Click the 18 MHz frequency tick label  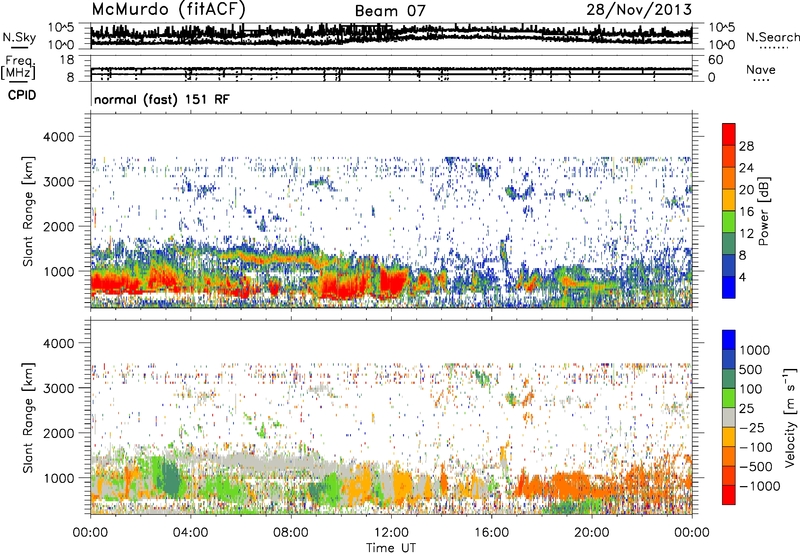click(x=67, y=60)
